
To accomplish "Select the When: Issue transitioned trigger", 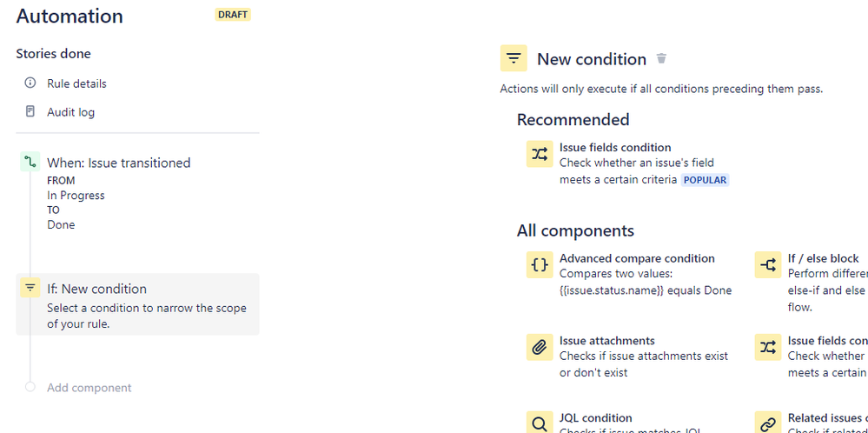I will pos(118,163).
